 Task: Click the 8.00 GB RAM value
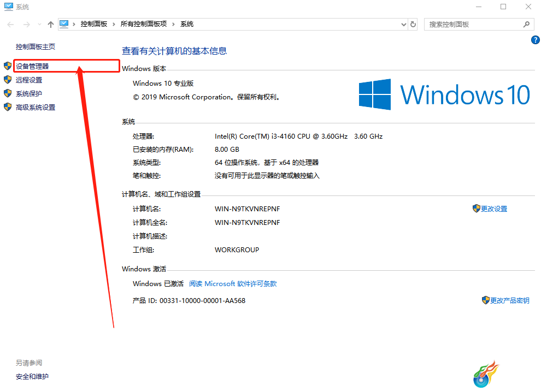tap(227, 150)
